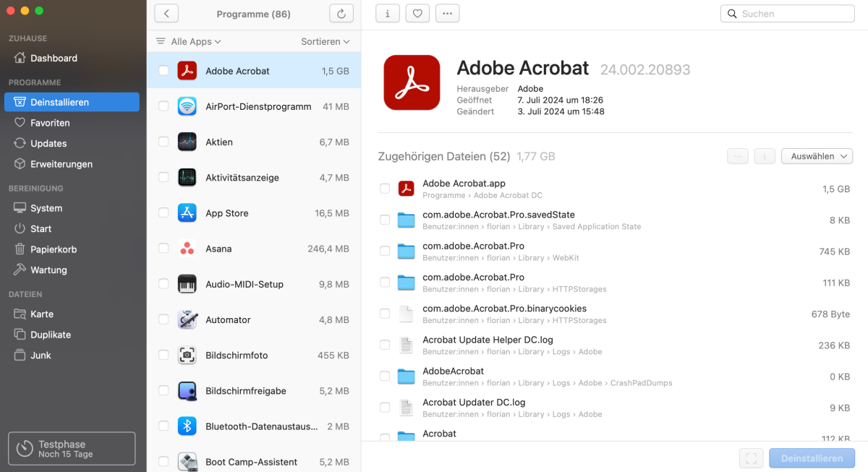Click the Audio-MIDI-Setup keyboard icon
Screen dimensions: 868x472
click(x=187, y=284)
